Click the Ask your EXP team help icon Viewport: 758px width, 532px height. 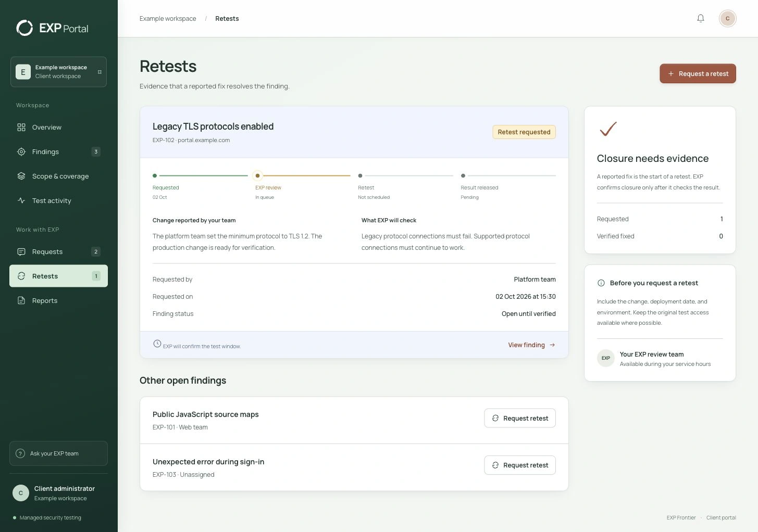coord(20,453)
